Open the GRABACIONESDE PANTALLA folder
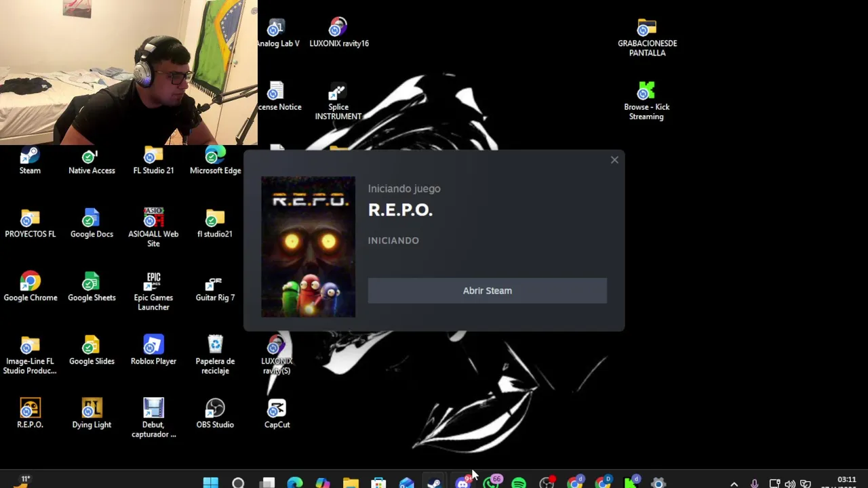This screenshot has height=488, width=868. (647, 39)
